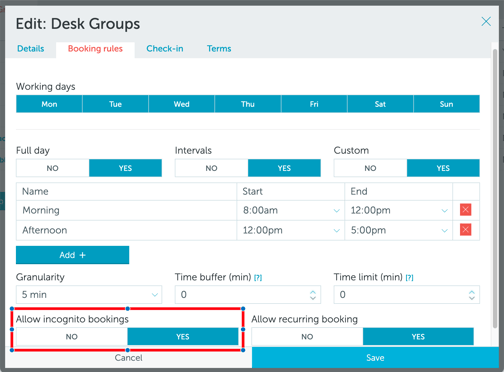Screen dimensions: 504x372
Task: Set Custom to NO
Action: click(370, 168)
